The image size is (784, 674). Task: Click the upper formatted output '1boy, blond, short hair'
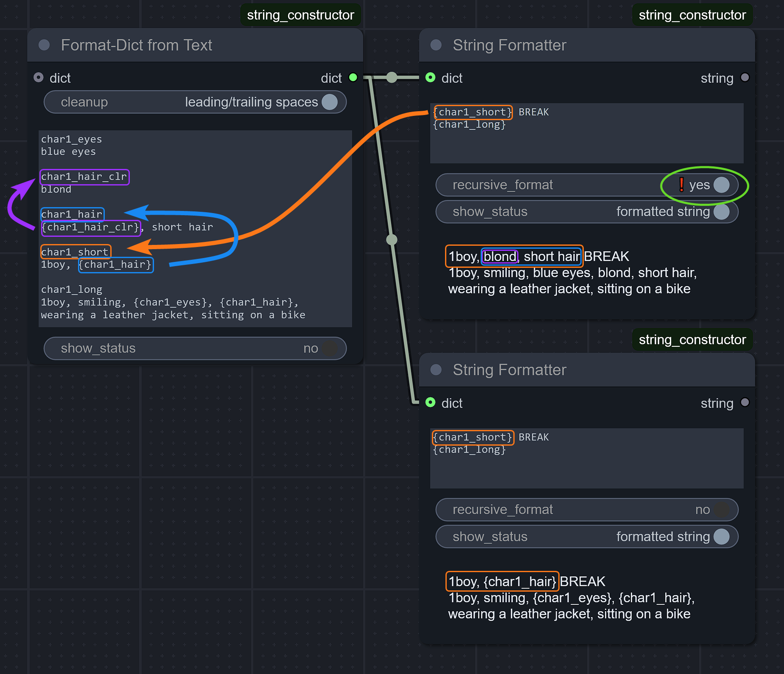coord(514,256)
